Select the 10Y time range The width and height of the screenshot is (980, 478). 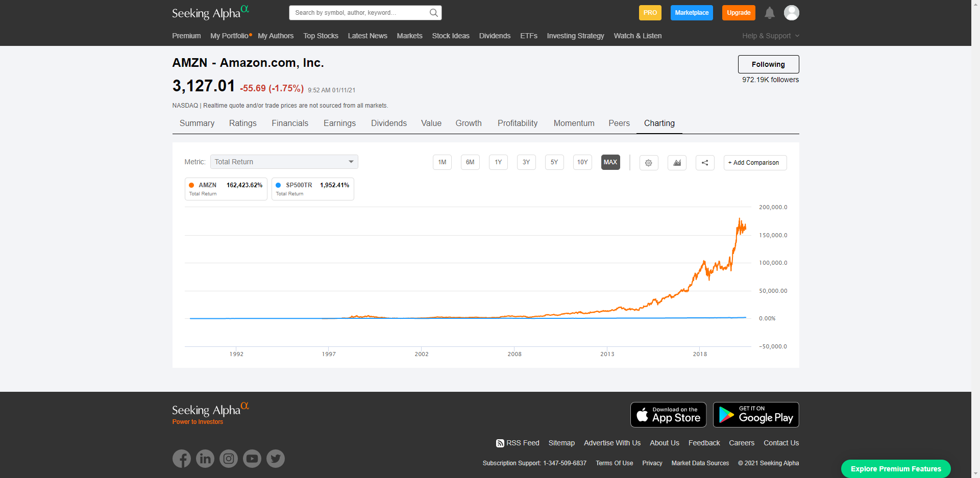coord(582,162)
